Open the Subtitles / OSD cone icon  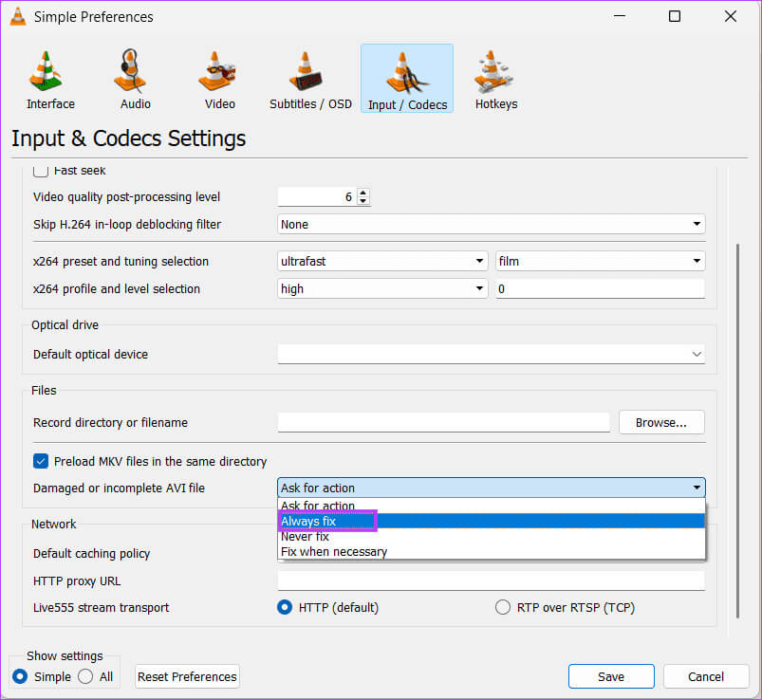(x=306, y=71)
